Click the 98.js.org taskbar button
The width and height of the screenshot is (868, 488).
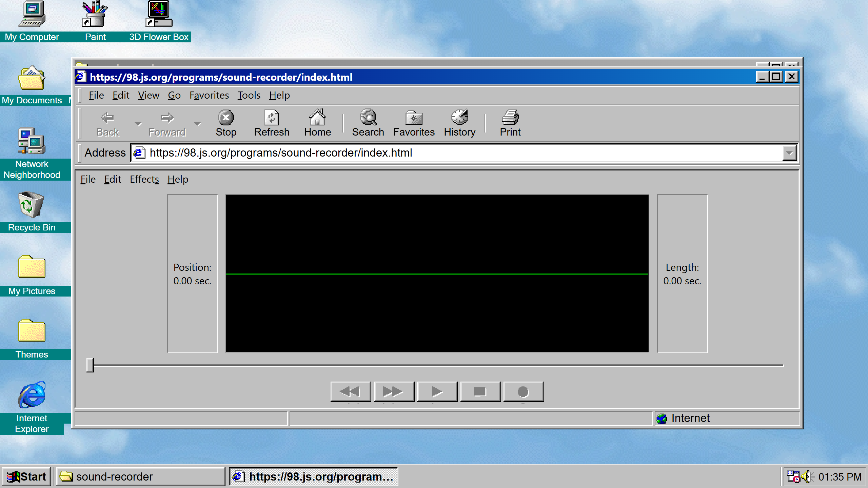click(313, 476)
